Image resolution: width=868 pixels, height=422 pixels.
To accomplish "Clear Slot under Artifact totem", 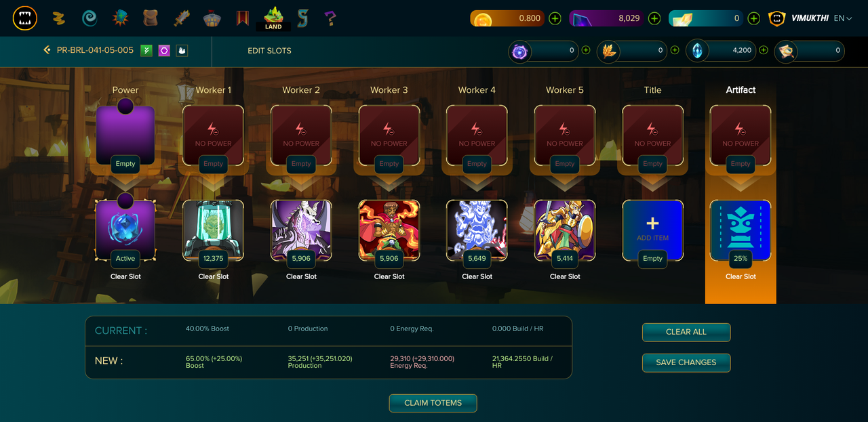I will 741,276.
